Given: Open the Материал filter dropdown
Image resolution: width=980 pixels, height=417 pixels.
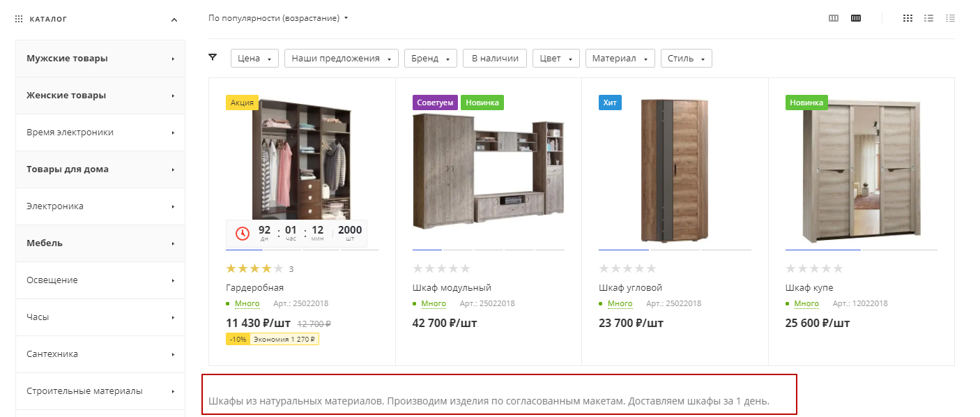Looking at the screenshot, I should [620, 59].
